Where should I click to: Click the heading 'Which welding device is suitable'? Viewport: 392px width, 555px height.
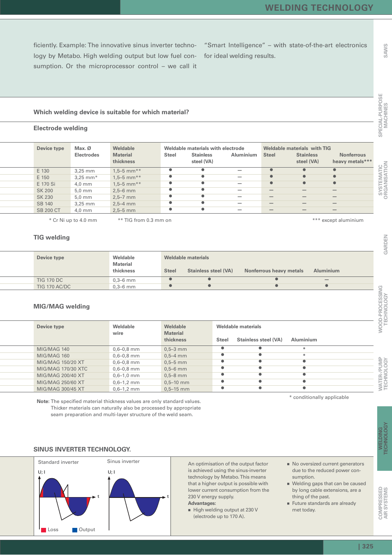pyautogui.click(x=111, y=112)
